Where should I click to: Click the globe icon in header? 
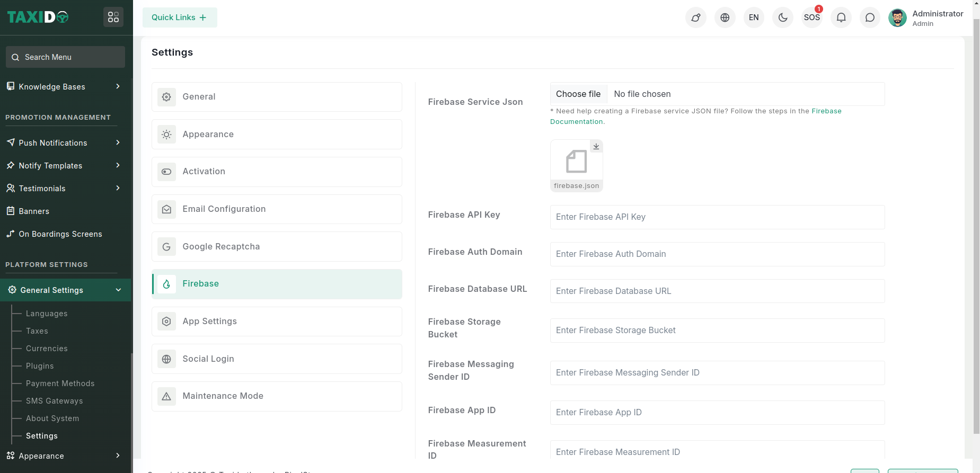pyautogui.click(x=725, y=17)
